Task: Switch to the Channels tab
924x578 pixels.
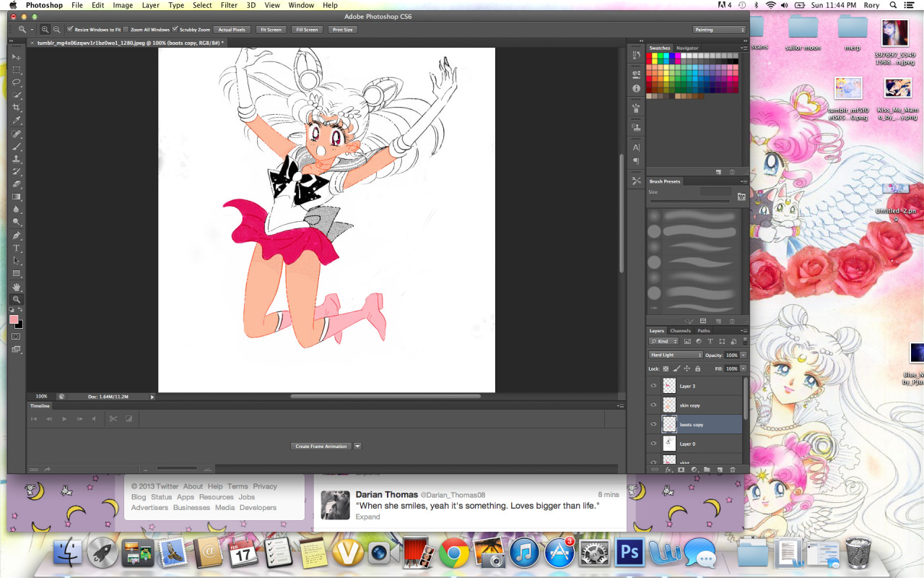Action: point(681,331)
